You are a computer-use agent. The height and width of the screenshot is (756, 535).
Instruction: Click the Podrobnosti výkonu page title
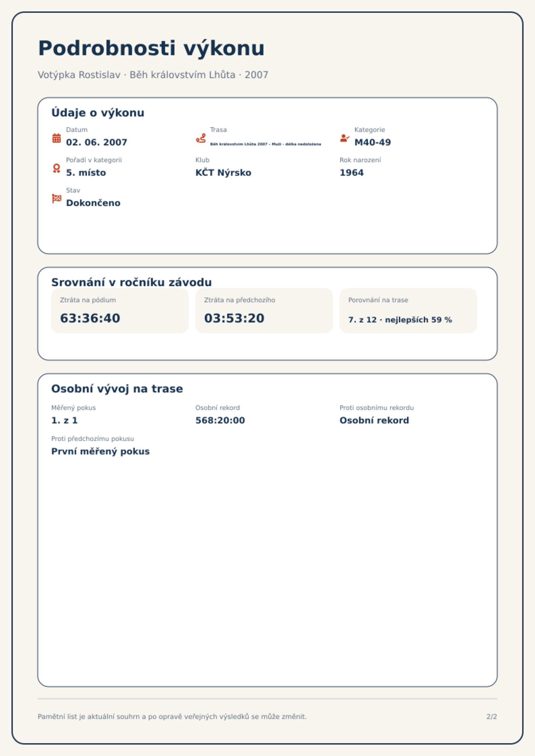pos(151,48)
